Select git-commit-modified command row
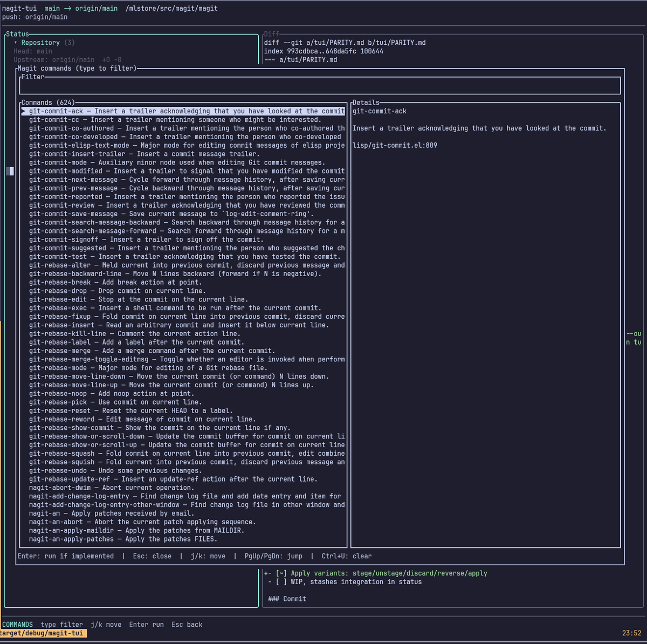Screen dimensions: 647x644 [183, 171]
